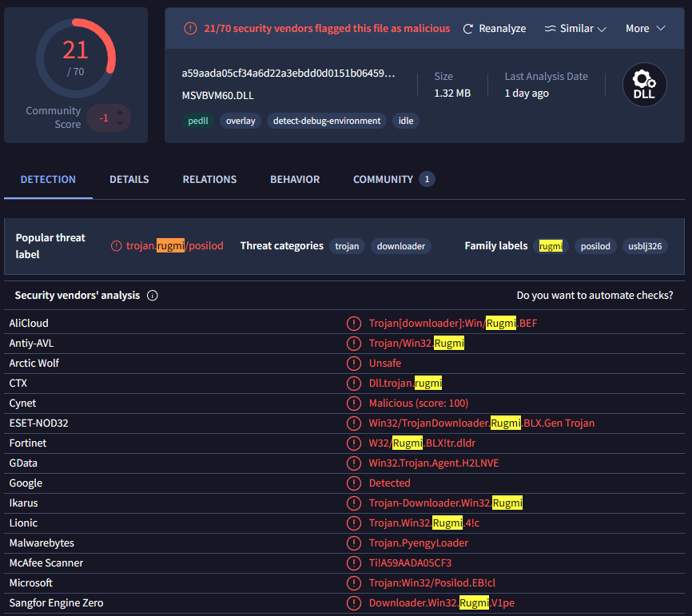Click the Sangfor Engine Zero vendor name
This screenshot has height=616, width=692.
56,602
